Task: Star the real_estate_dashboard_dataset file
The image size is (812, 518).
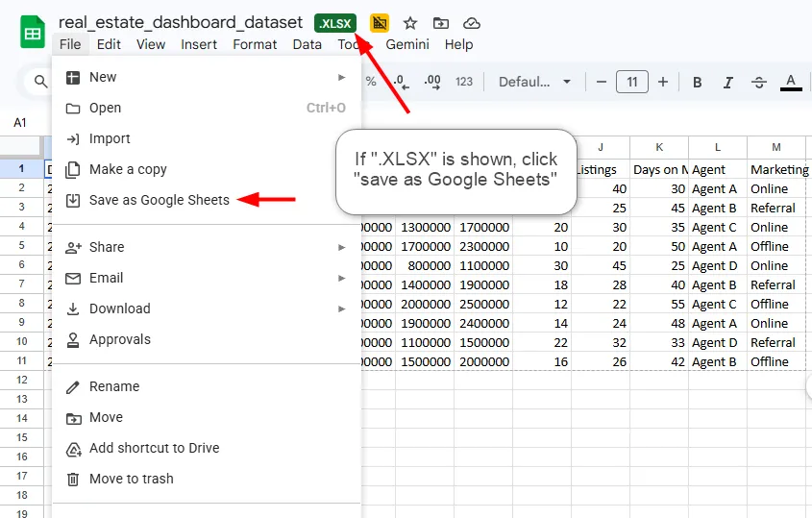Action: pos(410,23)
